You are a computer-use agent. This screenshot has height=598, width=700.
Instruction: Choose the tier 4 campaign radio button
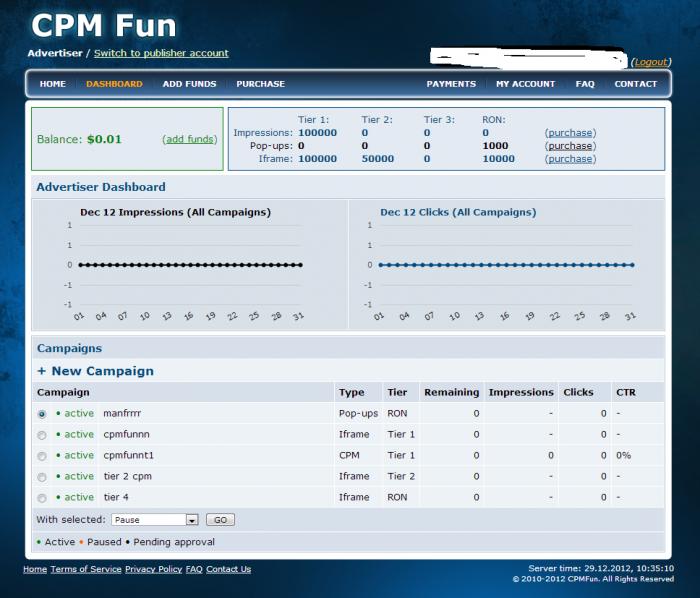pyautogui.click(x=42, y=498)
